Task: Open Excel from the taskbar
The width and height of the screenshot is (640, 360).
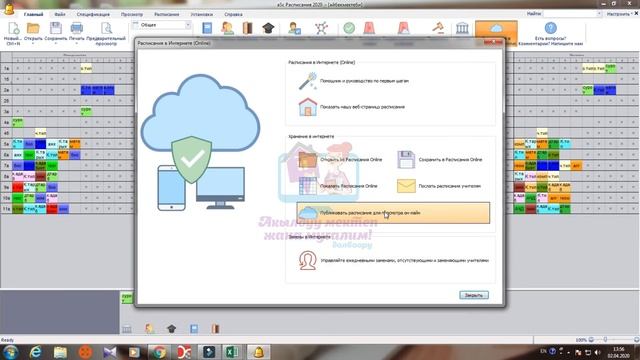Action: pos(233,352)
